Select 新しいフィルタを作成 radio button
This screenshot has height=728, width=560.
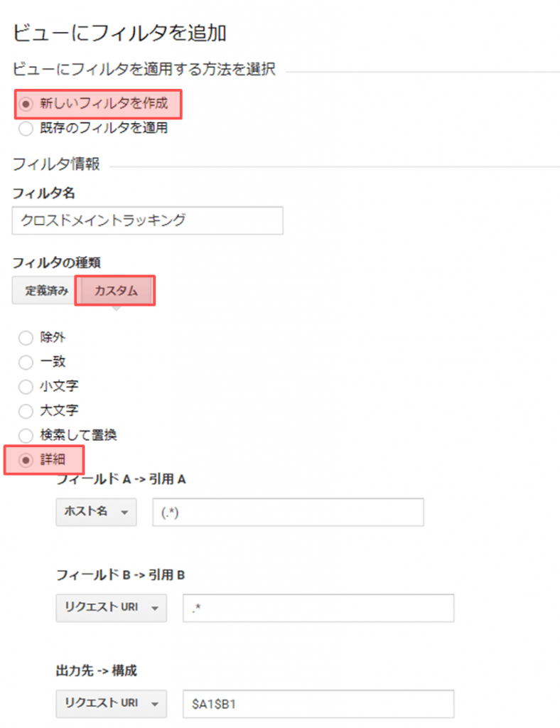point(26,105)
